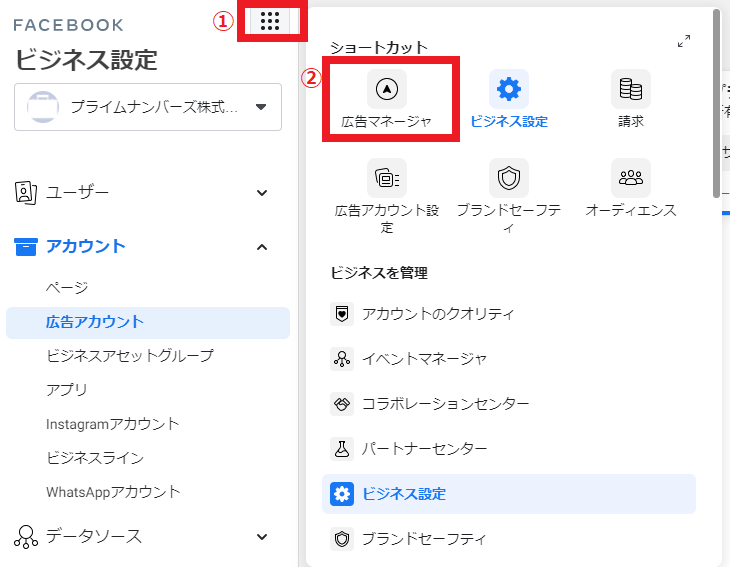This screenshot has height=567, width=730.
Task: Click the データソース sidebar node icon
Action: click(x=26, y=537)
